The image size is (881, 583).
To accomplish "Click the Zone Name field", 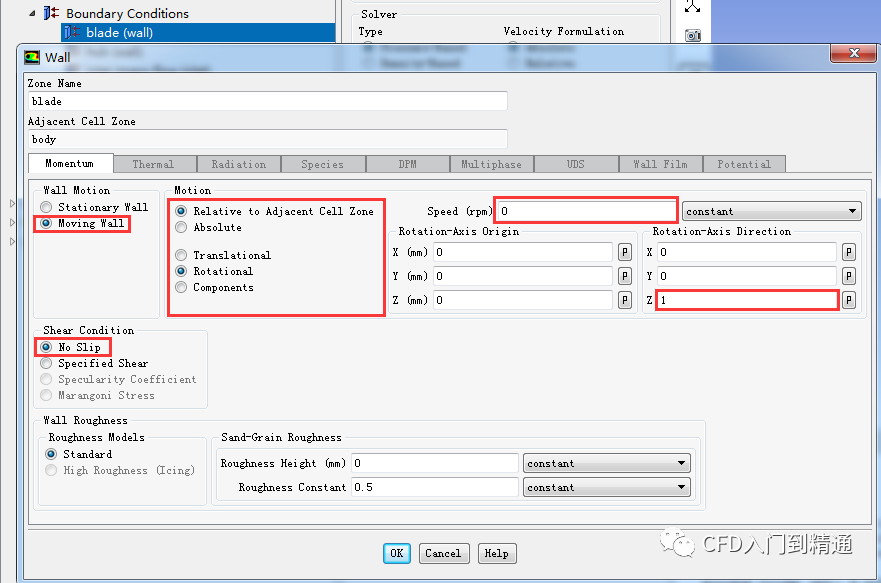I will click(267, 101).
